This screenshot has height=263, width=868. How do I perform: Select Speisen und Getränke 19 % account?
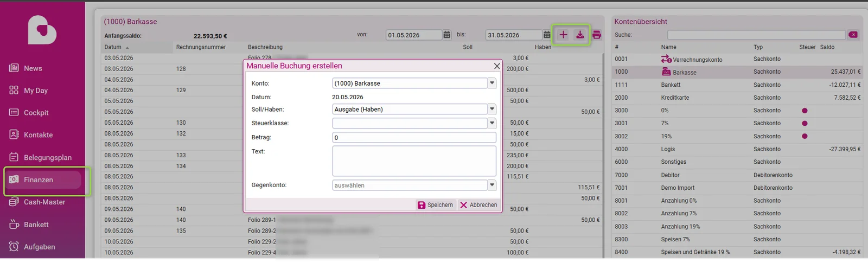coord(737,252)
